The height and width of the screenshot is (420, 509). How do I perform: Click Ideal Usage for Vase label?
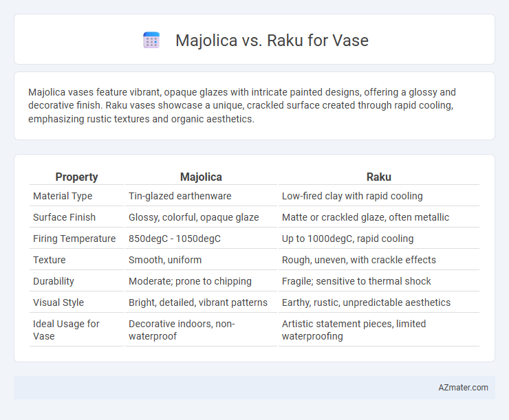click(x=66, y=330)
